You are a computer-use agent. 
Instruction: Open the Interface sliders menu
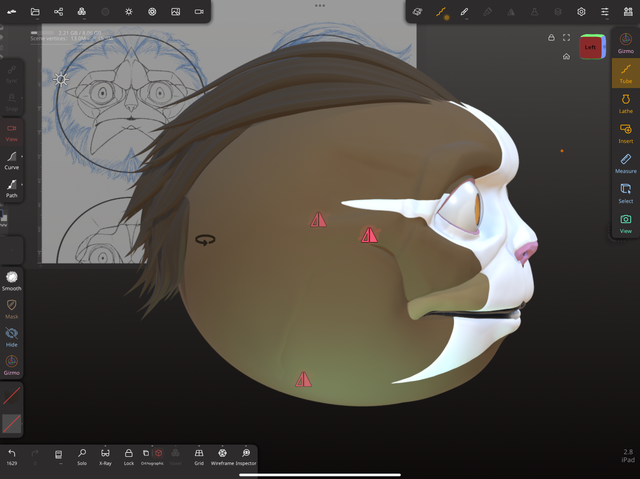click(x=604, y=11)
